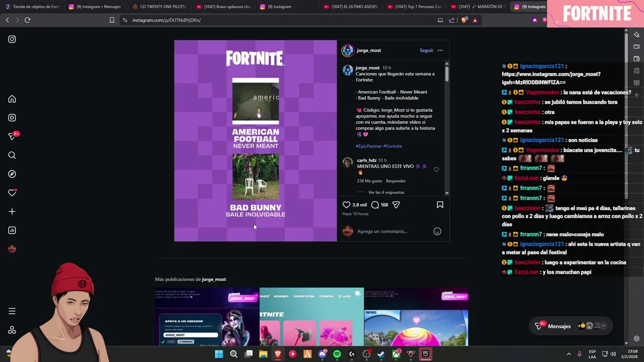The height and width of the screenshot is (362, 644).
Task: Open Brave sidebar settings gear
Action: coord(636,339)
